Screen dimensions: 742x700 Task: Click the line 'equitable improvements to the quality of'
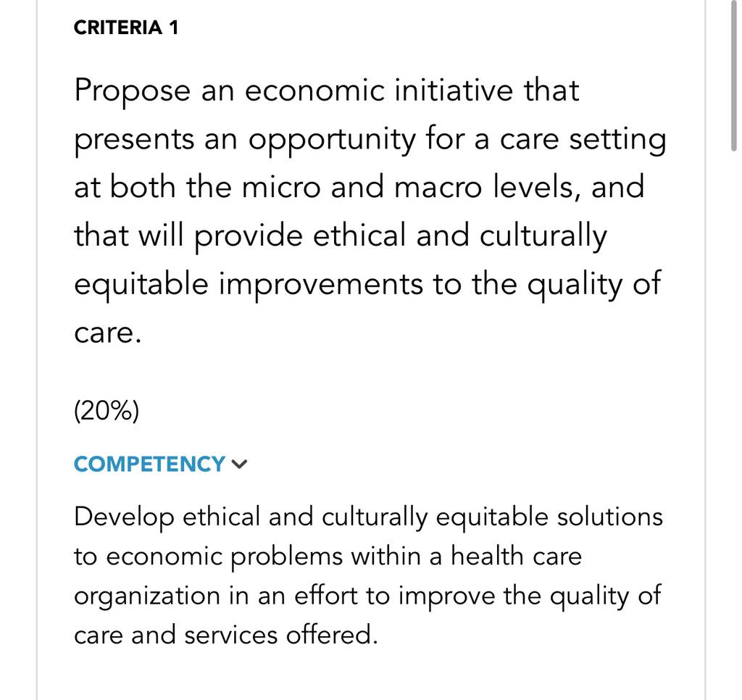coord(367,286)
